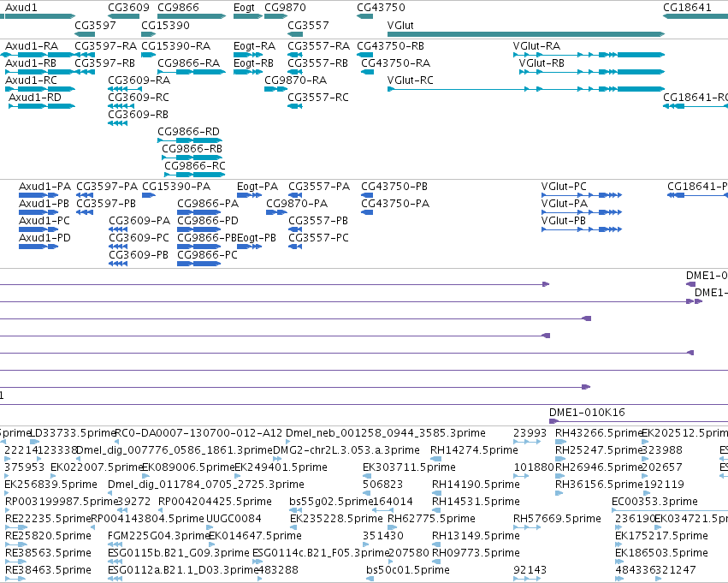Click the CG15390 gene label
728x583 pixels.
click(x=165, y=25)
